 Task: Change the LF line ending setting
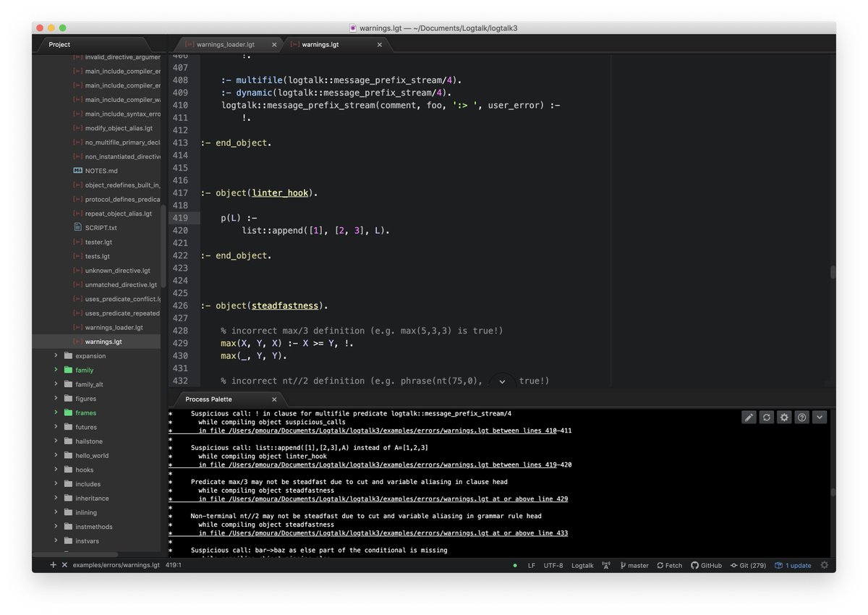532,565
